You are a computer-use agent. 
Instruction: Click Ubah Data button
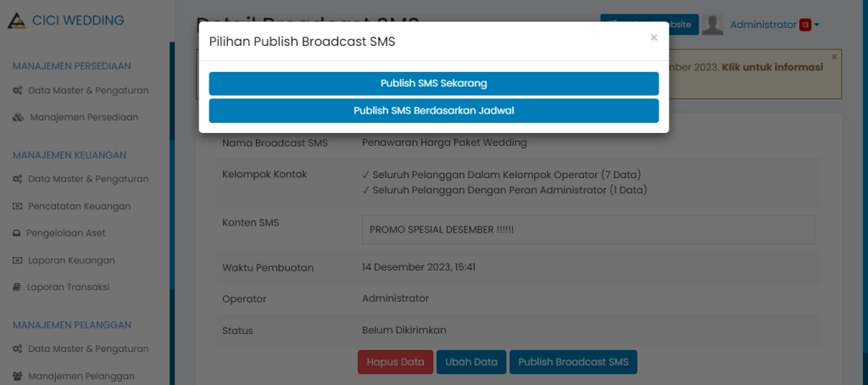[471, 362]
